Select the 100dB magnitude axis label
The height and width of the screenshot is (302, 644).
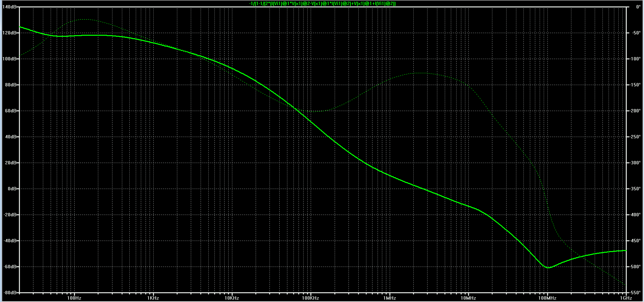pyautogui.click(x=10, y=59)
